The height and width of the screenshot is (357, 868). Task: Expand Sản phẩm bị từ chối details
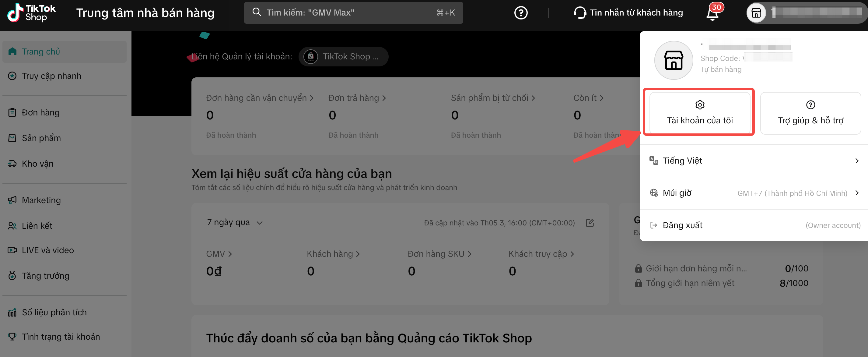click(x=493, y=98)
